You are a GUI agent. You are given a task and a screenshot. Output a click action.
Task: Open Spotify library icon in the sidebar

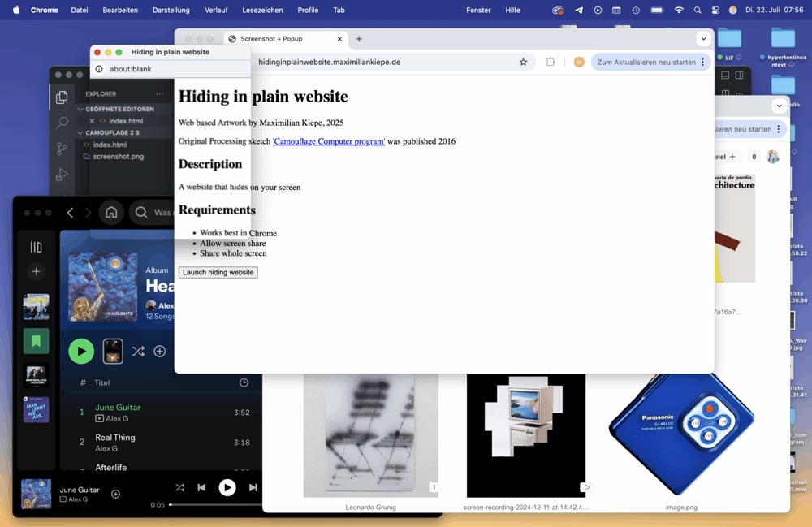tap(36, 247)
